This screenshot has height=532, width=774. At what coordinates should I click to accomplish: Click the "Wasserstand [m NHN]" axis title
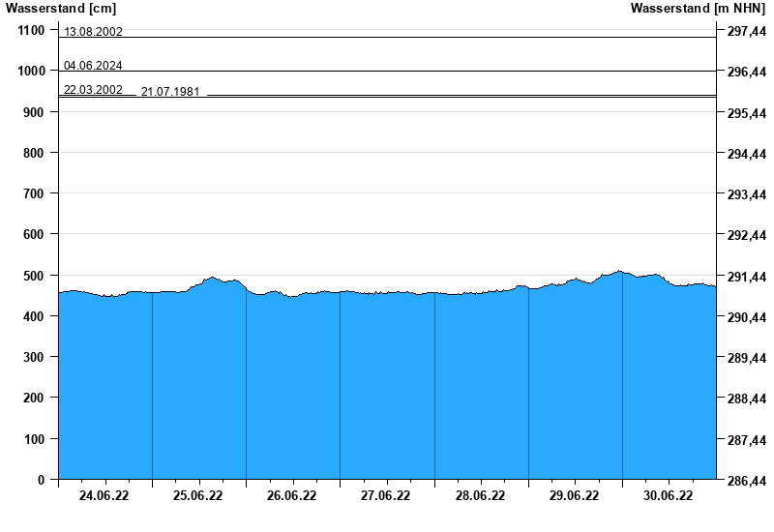(699, 9)
